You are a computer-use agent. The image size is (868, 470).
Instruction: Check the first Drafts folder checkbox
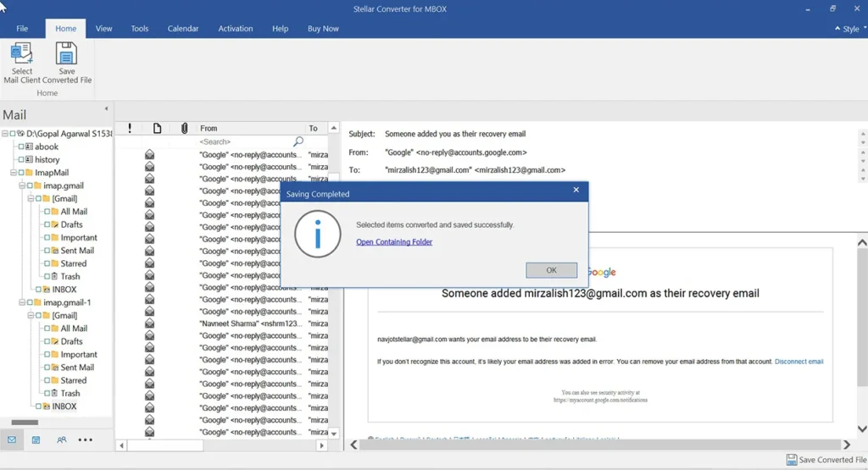pos(47,224)
